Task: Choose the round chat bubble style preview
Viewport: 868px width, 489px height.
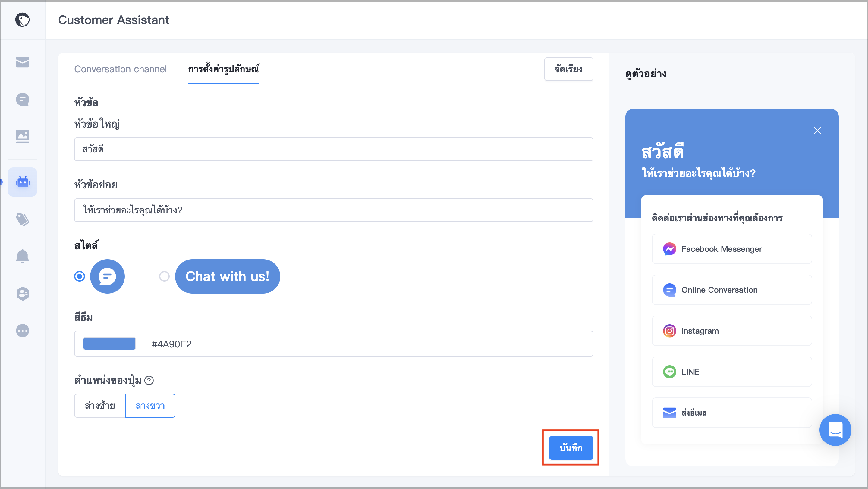Action: tap(107, 276)
